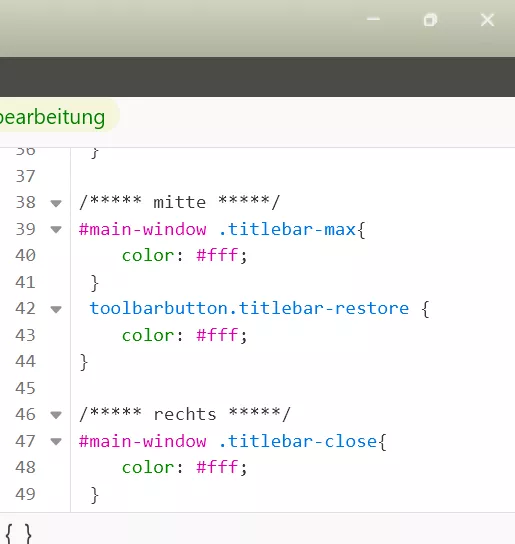Fold the .titlebar-close rule at line 47
The width and height of the screenshot is (515, 544).
(56, 441)
